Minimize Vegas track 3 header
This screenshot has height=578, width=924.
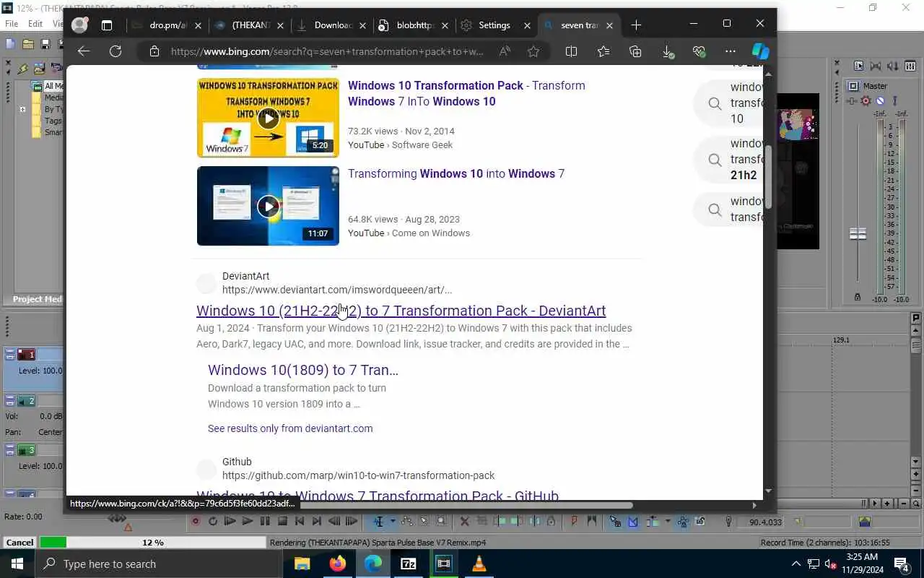pyautogui.click(x=10, y=450)
